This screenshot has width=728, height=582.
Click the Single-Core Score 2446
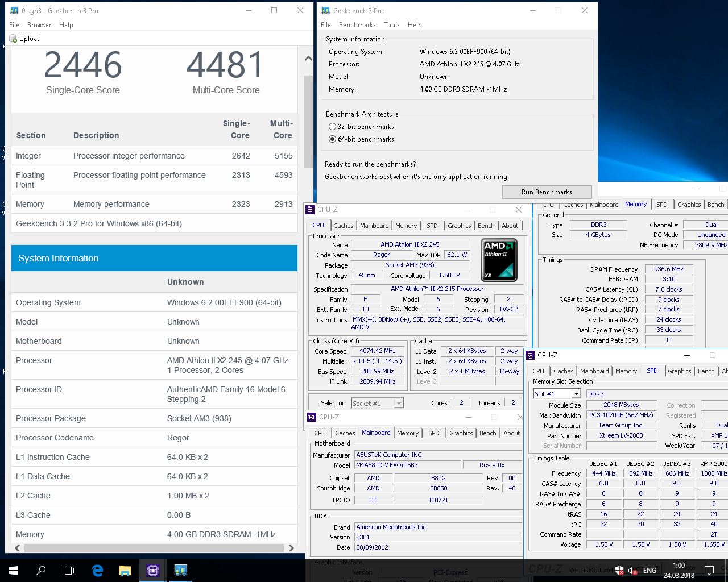83,65
